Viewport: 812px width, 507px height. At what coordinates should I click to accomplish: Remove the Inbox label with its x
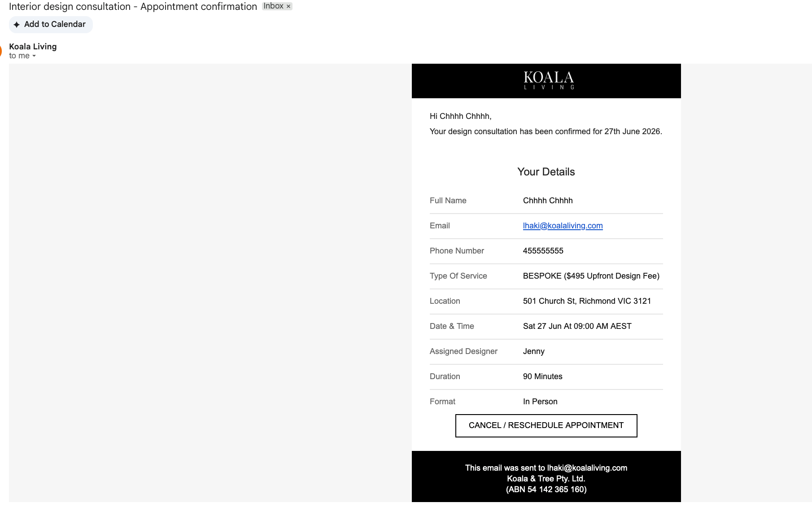[x=288, y=6]
